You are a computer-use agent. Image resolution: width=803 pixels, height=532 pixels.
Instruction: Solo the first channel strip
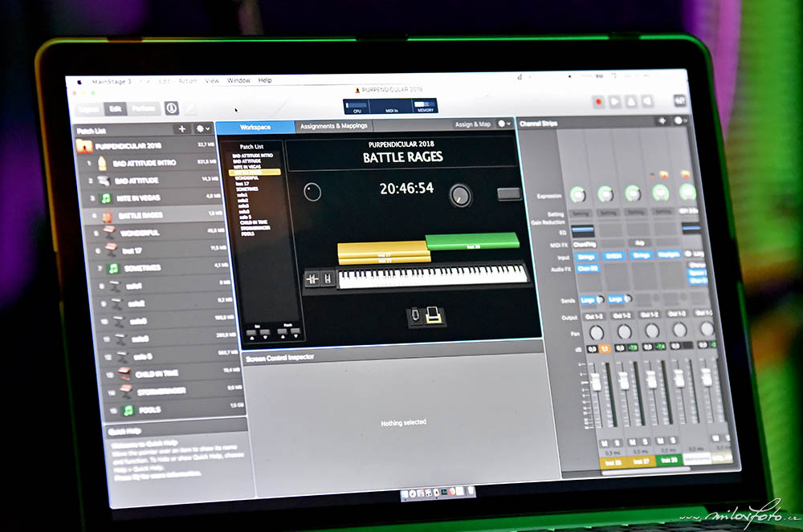coord(617,442)
